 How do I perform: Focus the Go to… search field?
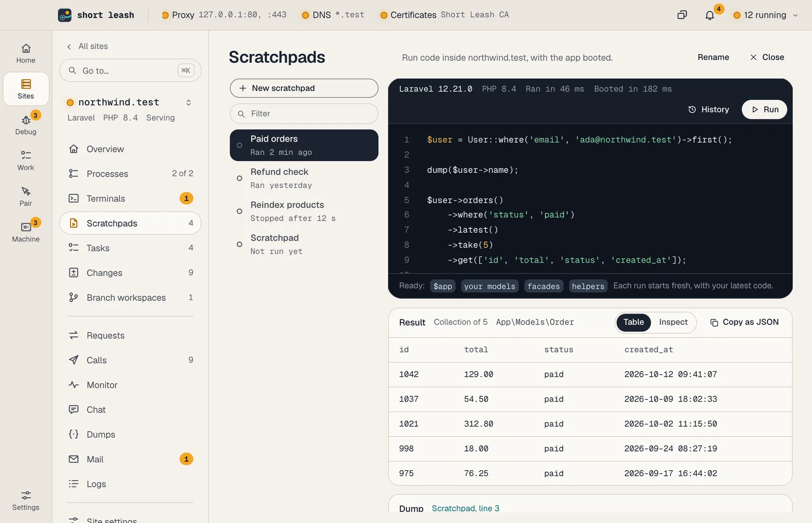130,71
